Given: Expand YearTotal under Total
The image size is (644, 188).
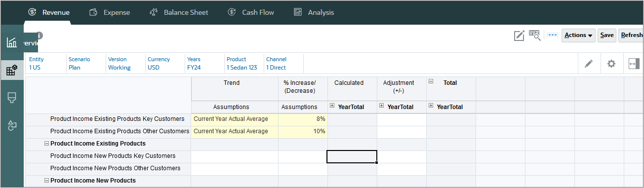Looking at the screenshot, I should [x=431, y=106].
